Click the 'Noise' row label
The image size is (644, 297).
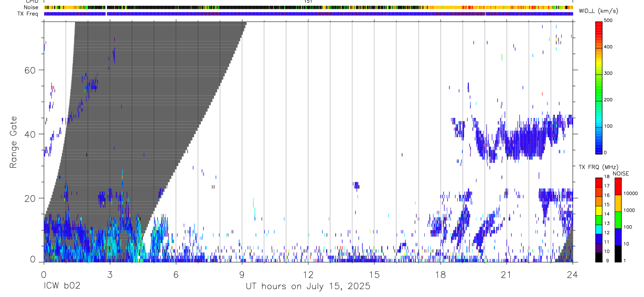32,8
